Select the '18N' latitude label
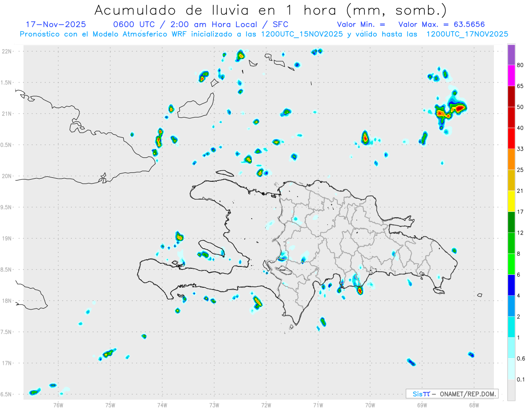 coord(7,301)
